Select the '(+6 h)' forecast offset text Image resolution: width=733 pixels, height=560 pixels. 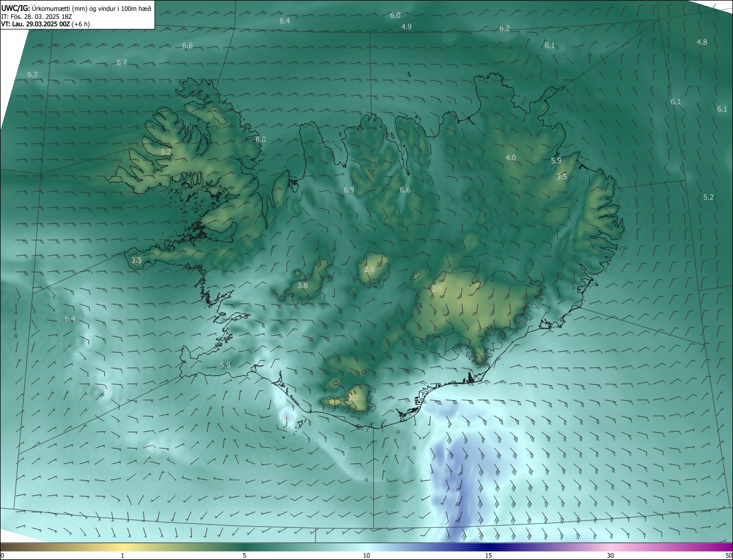(81, 24)
